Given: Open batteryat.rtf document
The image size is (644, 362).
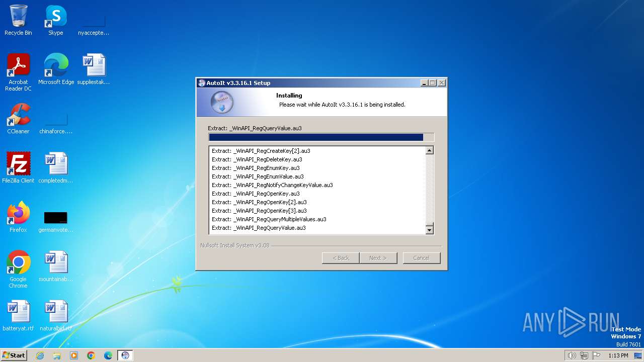Looking at the screenshot, I should pos(18,316).
